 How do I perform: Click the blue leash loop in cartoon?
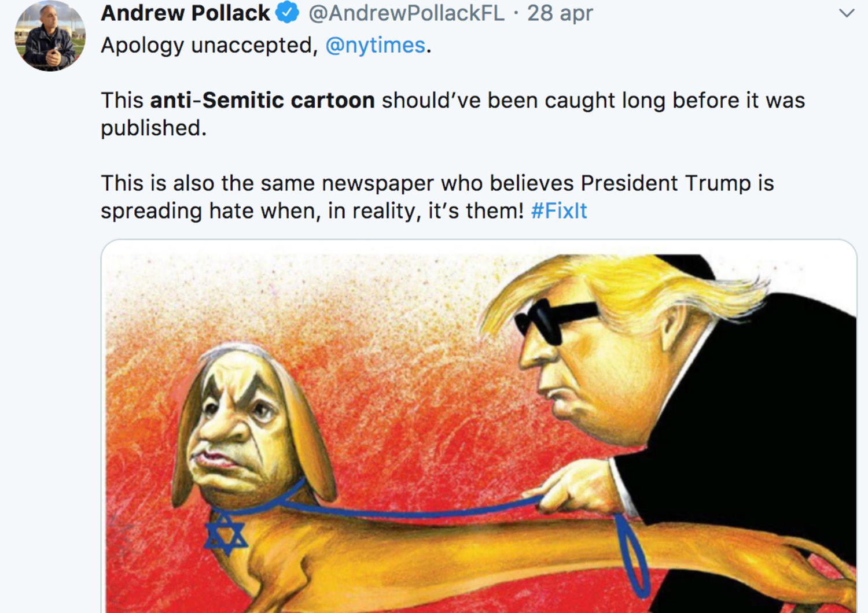632,555
